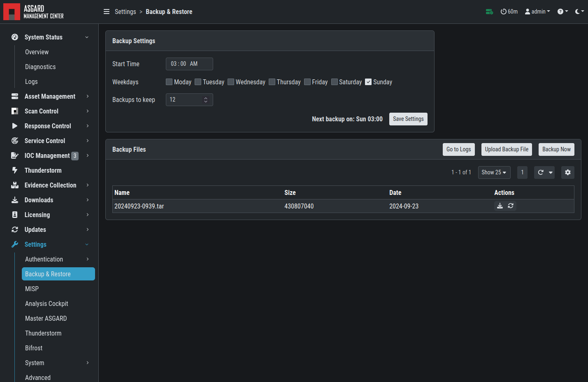
Task: Click the Evidence Collection boxes icon
Action: [15, 185]
